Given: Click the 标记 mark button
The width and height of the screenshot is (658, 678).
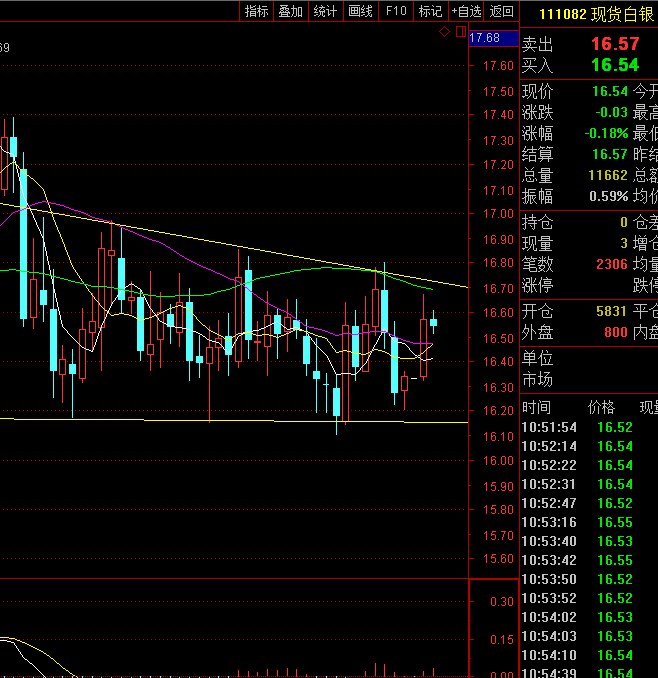Looking at the screenshot, I should [x=430, y=11].
